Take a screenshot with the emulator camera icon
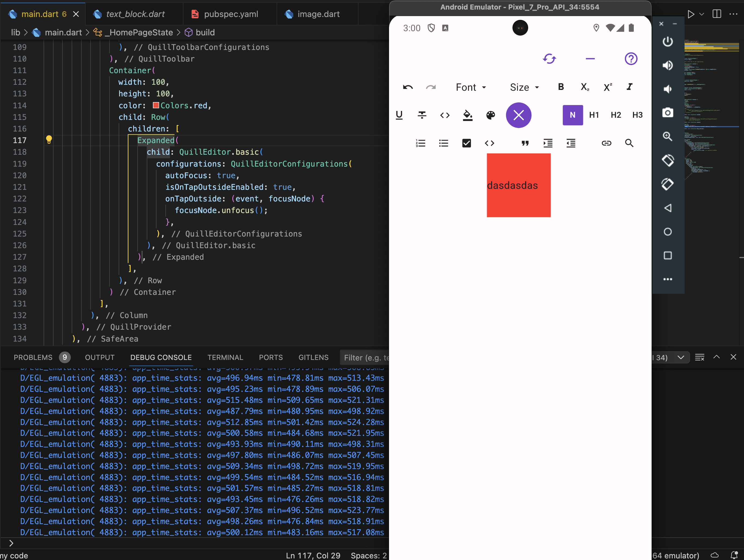Image resolution: width=744 pixels, height=560 pixels. [x=668, y=113]
